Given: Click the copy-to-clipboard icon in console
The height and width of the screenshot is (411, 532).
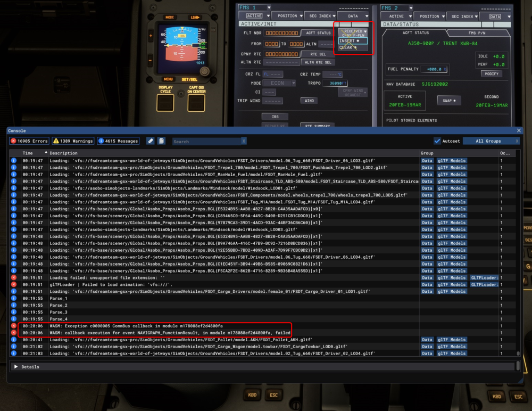Looking at the screenshot, I should [x=162, y=141].
